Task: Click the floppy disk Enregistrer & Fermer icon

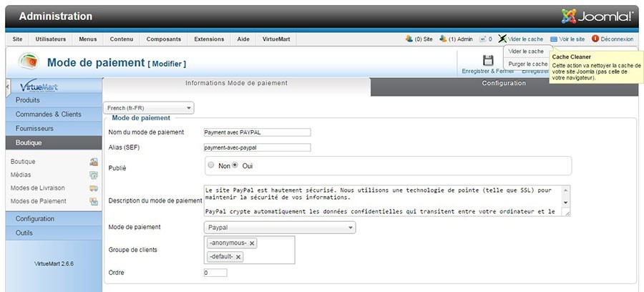Action: click(488, 60)
